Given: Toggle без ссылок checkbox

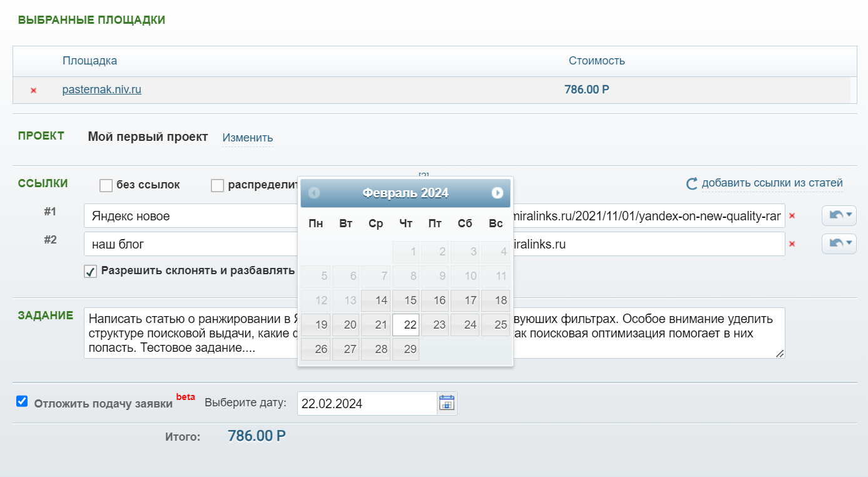Looking at the screenshot, I should 106,185.
